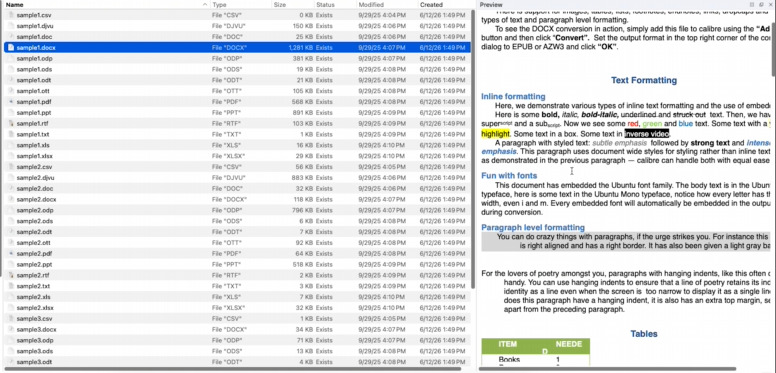Click the file icon beside sample1.ods
Viewport: 776px width, 373px height.
11,70
